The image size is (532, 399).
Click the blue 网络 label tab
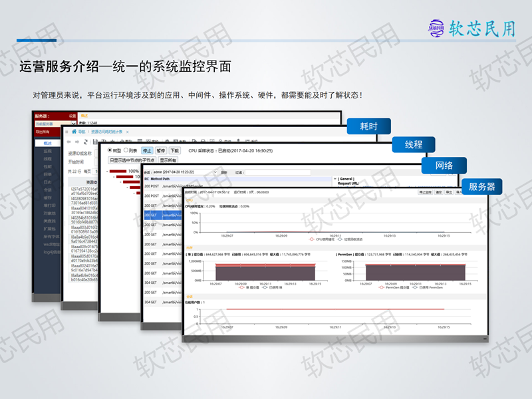pyautogui.click(x=444, y=166)
